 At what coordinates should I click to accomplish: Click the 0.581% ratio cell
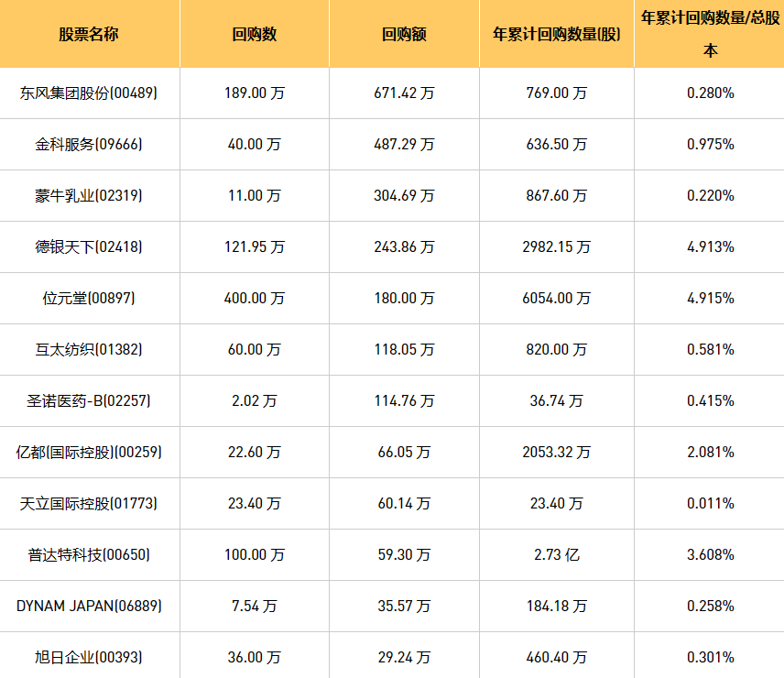[710, 349]
